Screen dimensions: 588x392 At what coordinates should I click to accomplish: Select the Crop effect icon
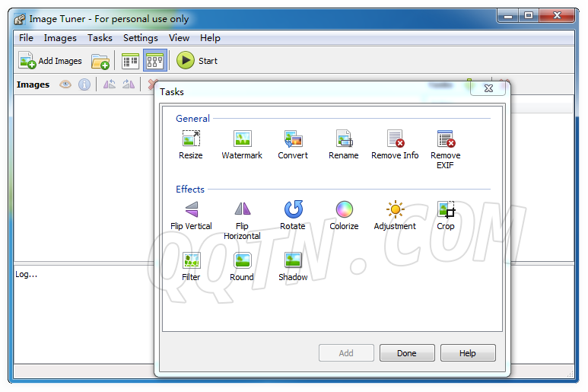point(446,210)
